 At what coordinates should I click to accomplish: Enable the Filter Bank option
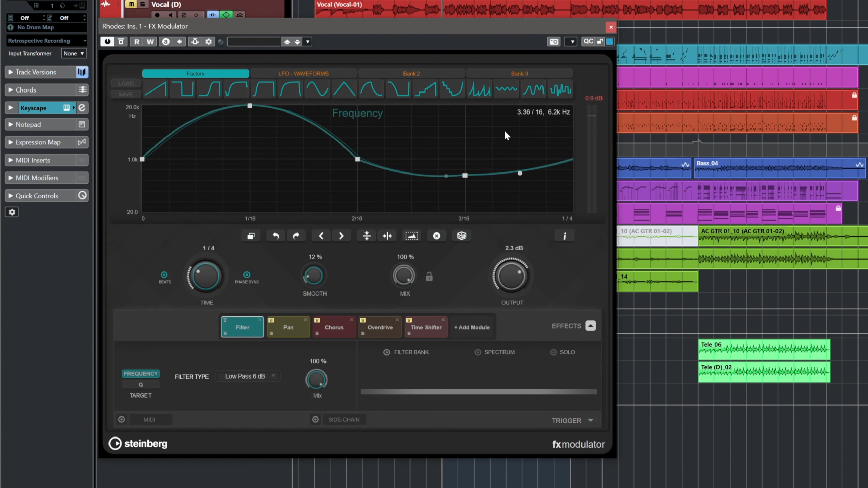tap(387, 352)
